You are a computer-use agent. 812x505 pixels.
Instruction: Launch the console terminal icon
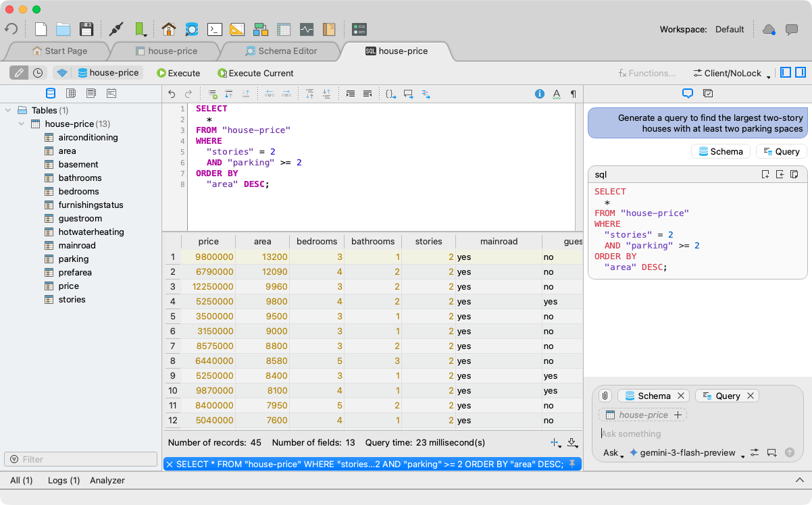coord(215,29)
